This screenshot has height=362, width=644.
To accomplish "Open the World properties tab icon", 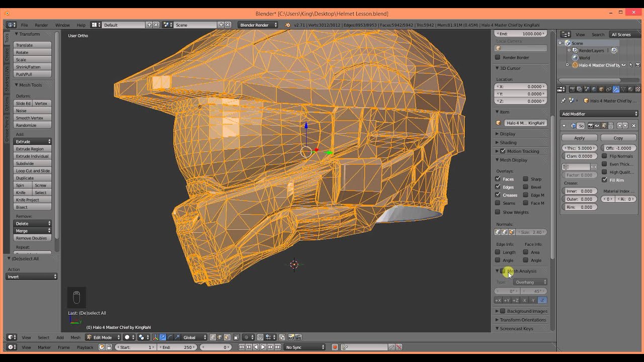I will point(594,89).
